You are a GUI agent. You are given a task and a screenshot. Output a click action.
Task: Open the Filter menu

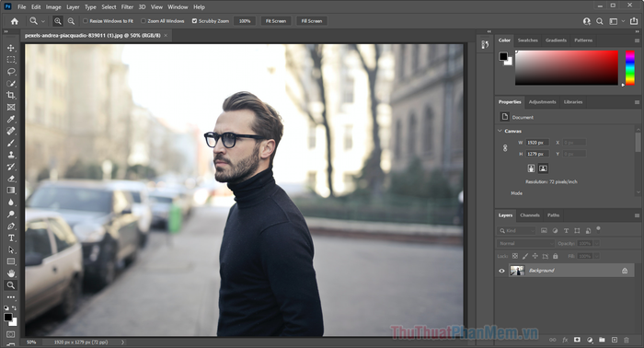(127, 7)
